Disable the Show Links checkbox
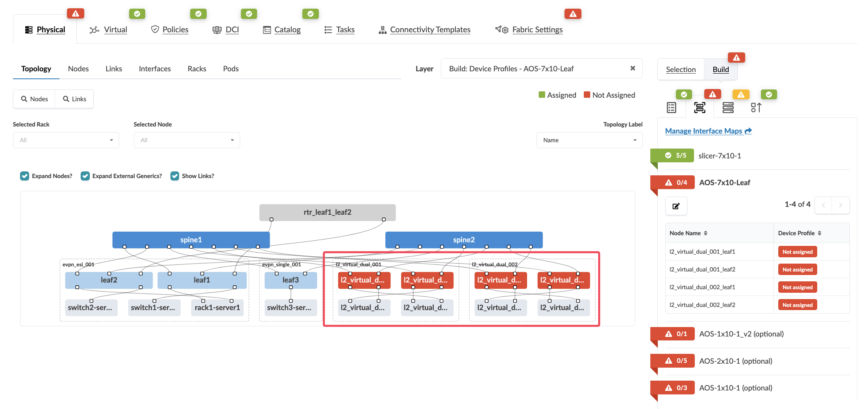This screenshot has height=409, width=868. pyautogui.click(x=175, y=176)
